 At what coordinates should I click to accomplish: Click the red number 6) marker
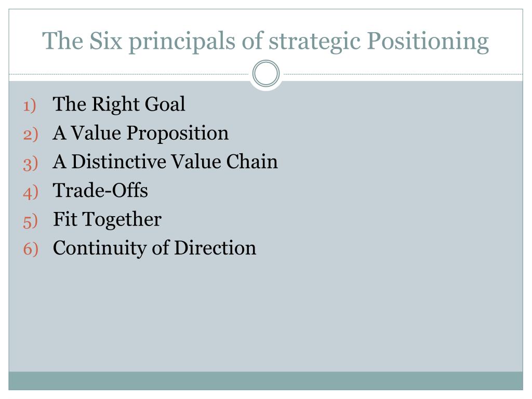pyautogui.click(x=31, y=249)
